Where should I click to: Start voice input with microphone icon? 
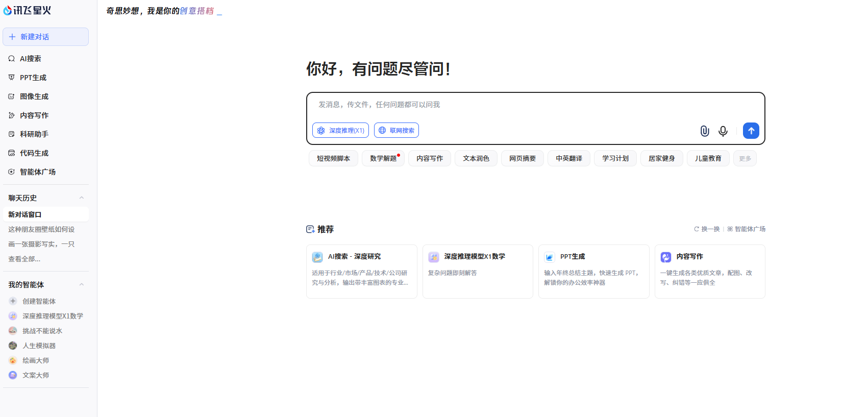723,131
